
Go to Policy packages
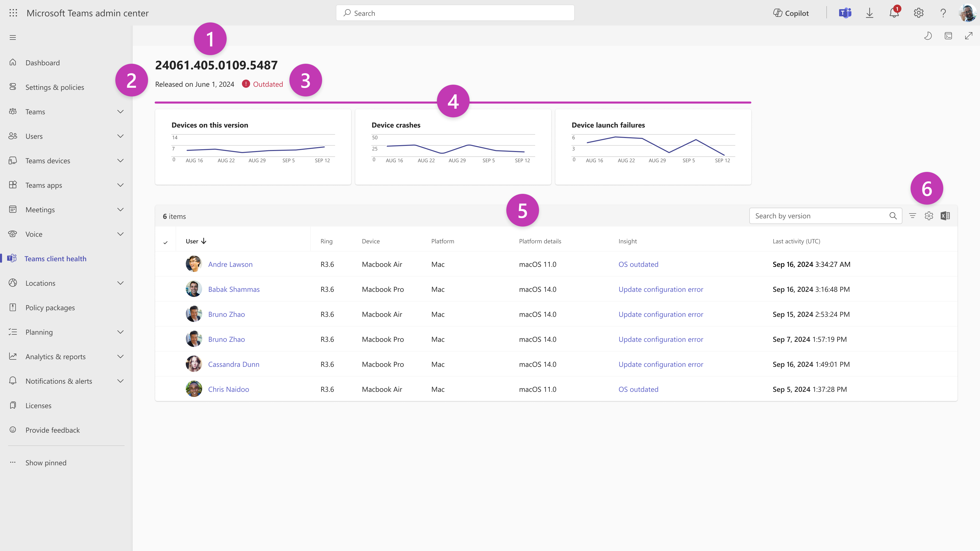coord(50,308)
